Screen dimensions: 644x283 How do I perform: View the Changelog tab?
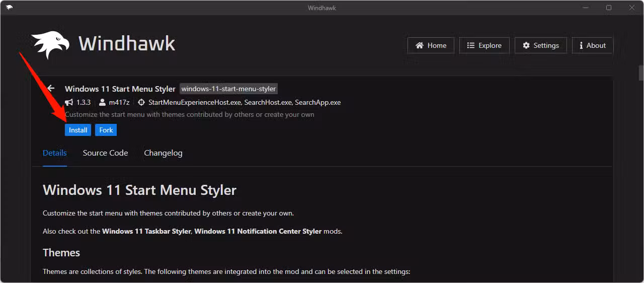point(163,153)
